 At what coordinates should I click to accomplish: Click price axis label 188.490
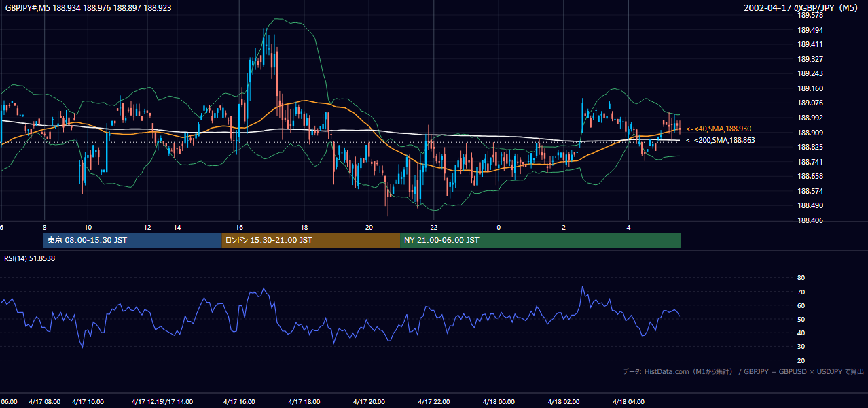click(x=810, y=206)
